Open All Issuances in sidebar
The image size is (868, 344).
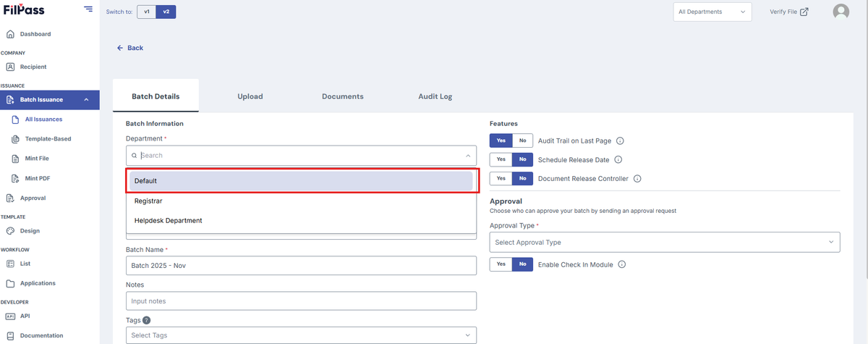[43, 119]
